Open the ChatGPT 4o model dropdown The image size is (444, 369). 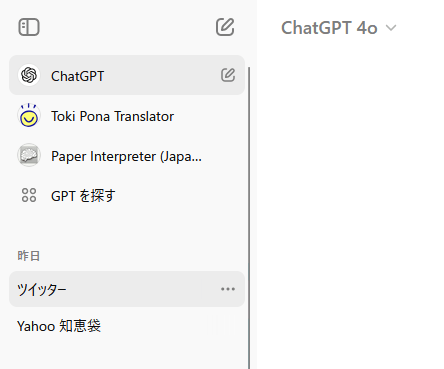(x=339, y=28)
